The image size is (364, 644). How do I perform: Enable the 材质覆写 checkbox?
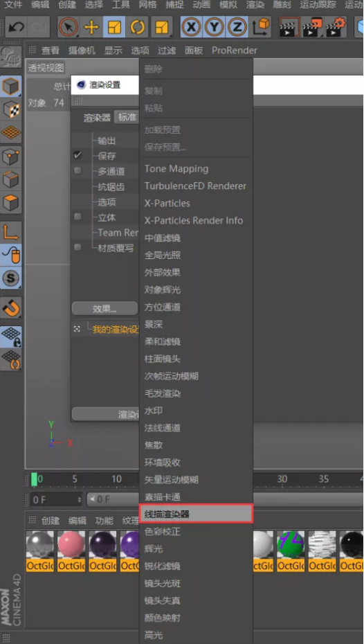[77, 247]
